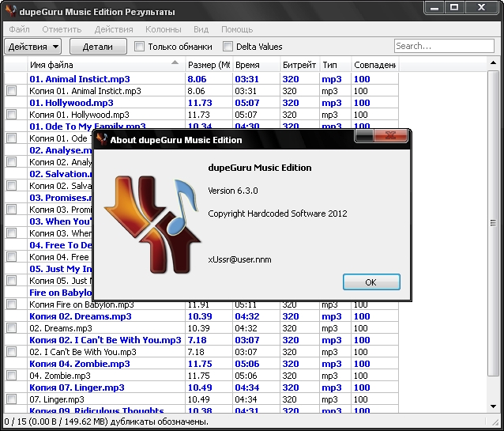The width and height of the screenshot is (504, 431).
Task: Open the Файл menu
Action: click(19, 29)
